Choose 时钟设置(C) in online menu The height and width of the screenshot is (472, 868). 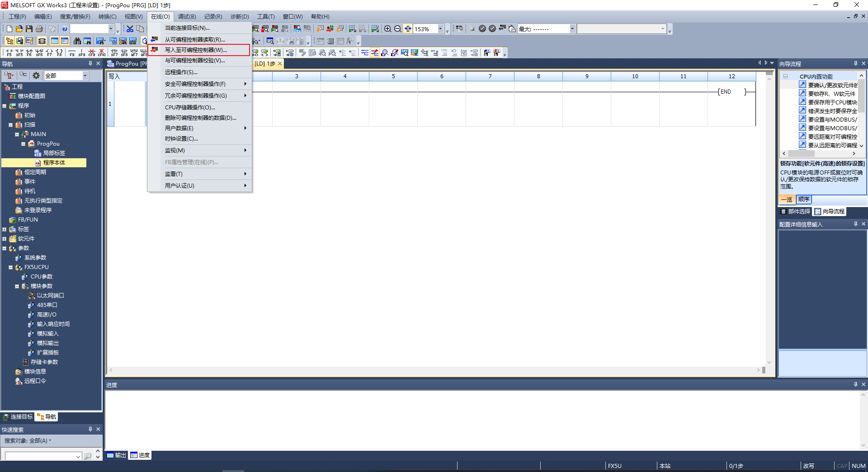199,139
